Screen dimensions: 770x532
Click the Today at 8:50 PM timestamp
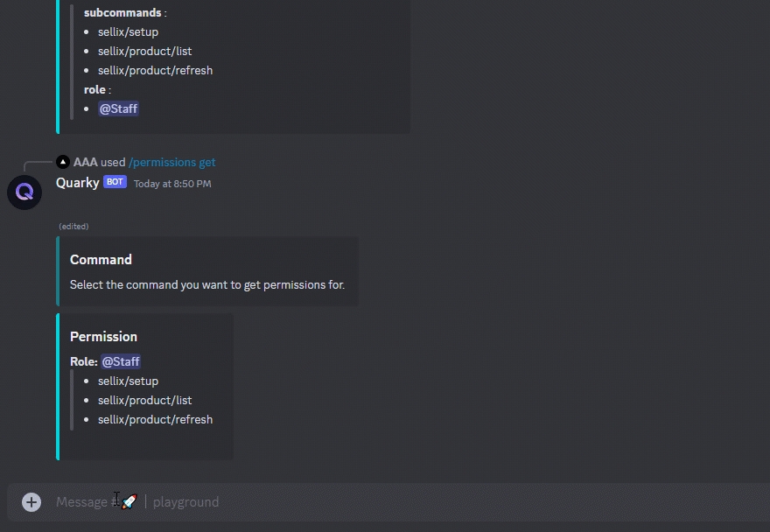[172, 184]
